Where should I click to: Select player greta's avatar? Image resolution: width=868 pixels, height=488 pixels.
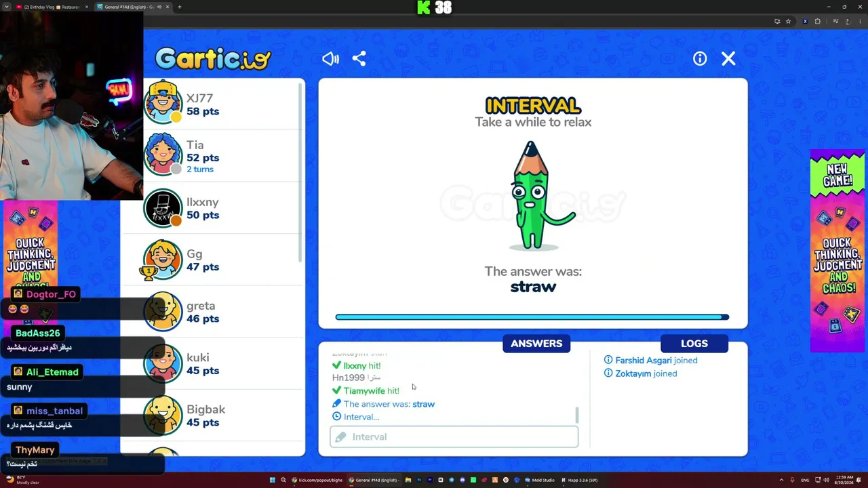163,311
